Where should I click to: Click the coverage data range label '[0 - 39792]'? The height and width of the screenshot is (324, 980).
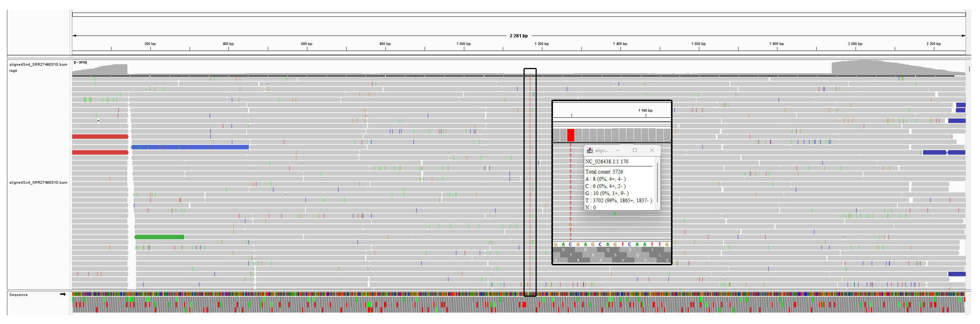coord(80,63)
